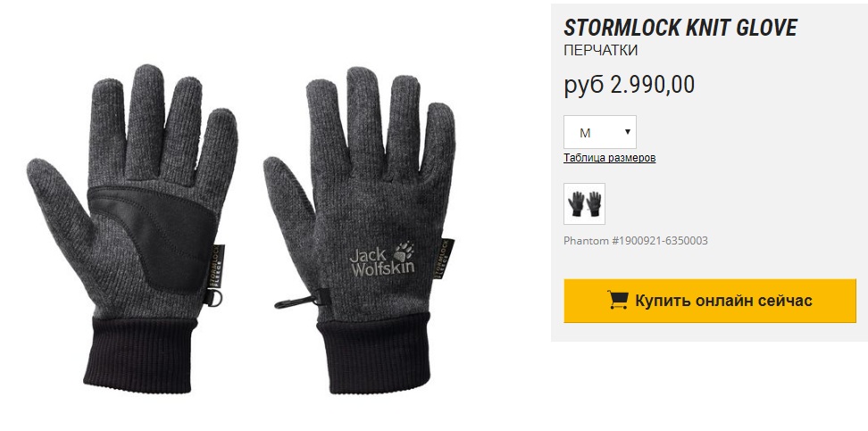
Task: Click the left glove product image
Action: coord(133,227)
